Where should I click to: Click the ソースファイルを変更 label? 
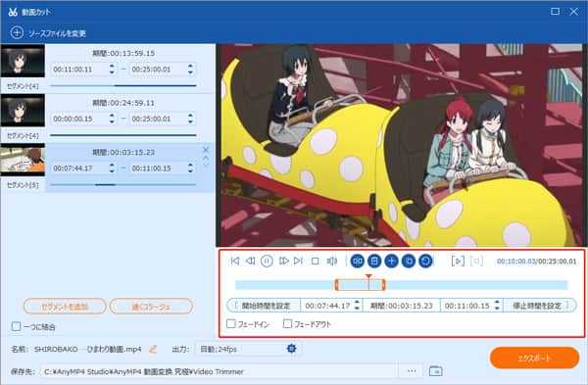click(58, 33)
